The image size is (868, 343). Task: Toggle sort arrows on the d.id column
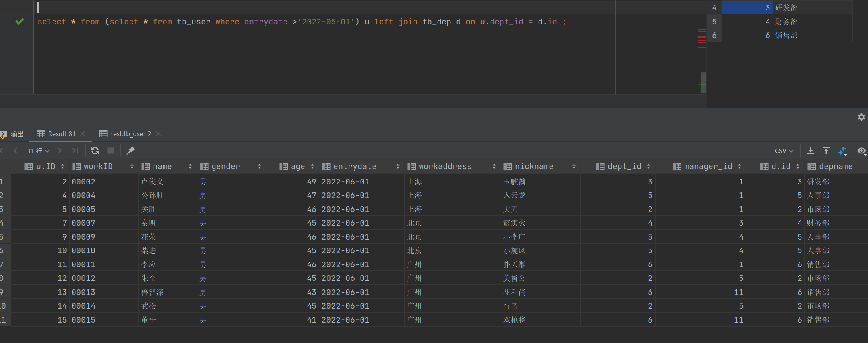(x=798, y=166)
